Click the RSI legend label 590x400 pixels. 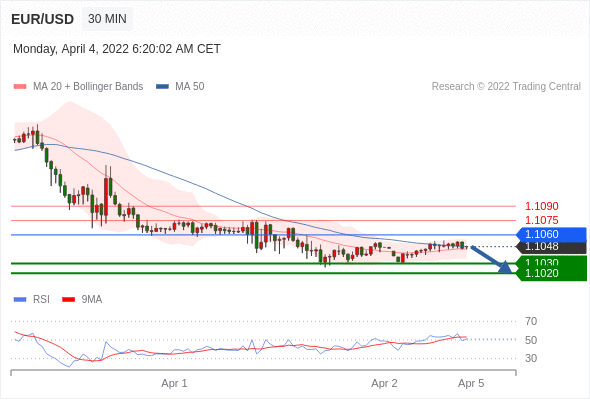click(41, 300)
